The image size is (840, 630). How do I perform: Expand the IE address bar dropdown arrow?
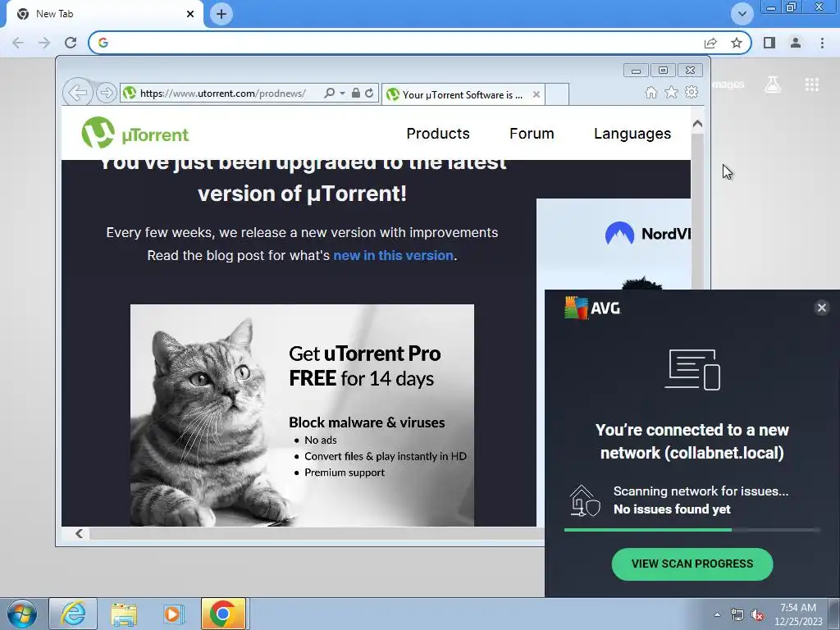tap(342, 94)
